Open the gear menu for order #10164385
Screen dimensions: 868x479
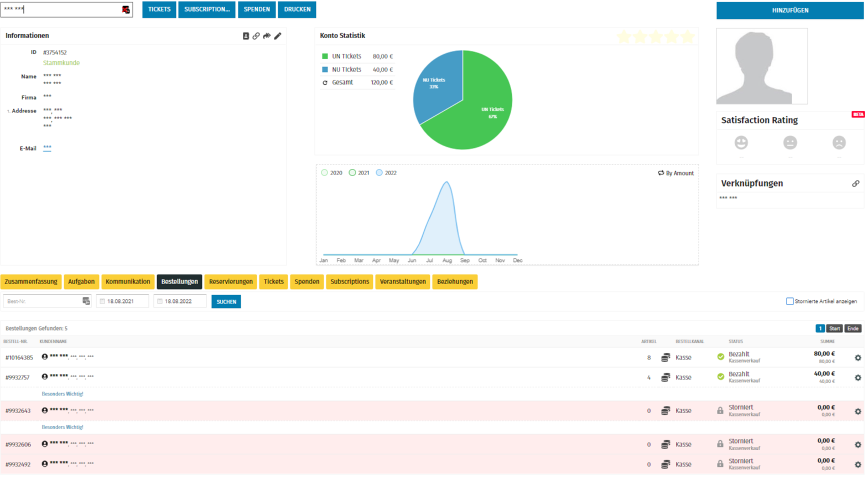[857, 358]
